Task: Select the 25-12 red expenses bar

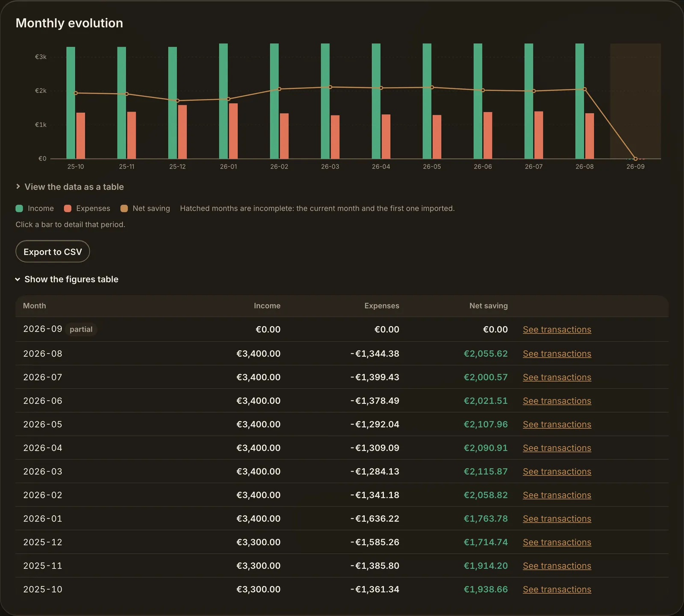Action: coord(183,132)
